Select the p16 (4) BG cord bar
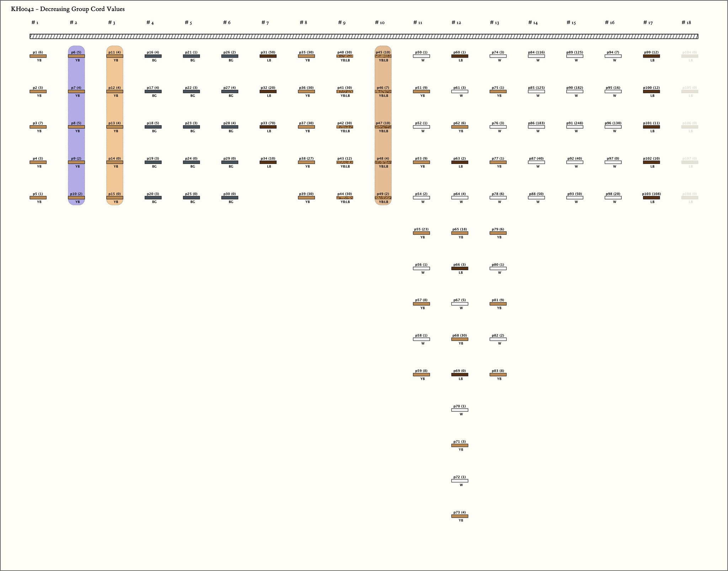 pyautogui.click(x=153, y=56)
